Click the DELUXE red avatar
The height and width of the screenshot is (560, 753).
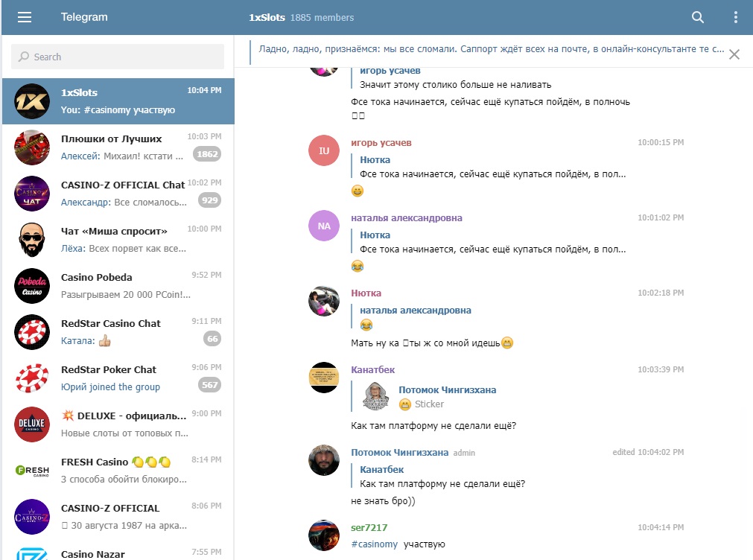point(32,424)
